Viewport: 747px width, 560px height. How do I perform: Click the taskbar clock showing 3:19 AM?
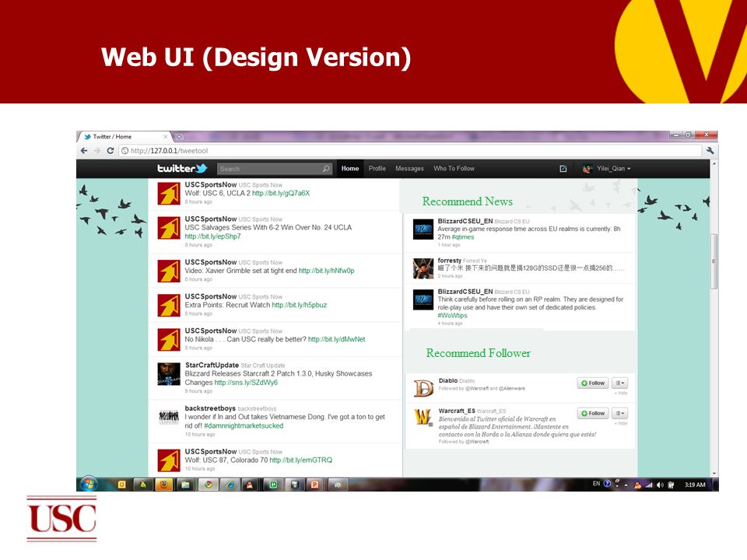coord(695,485)
